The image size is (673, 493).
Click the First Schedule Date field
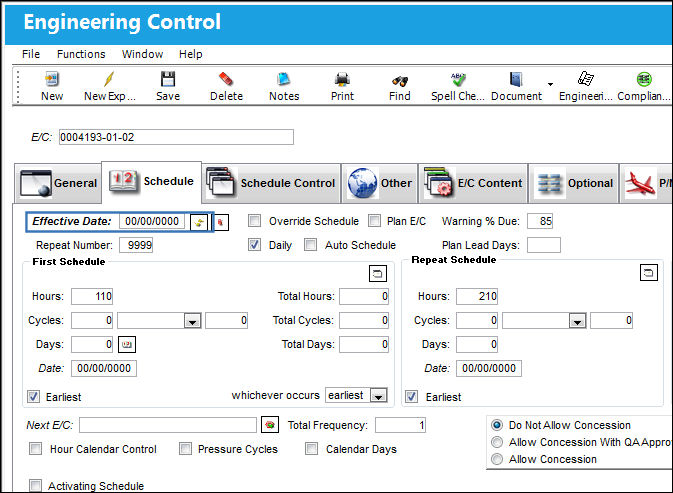click(x=104, y=368)
